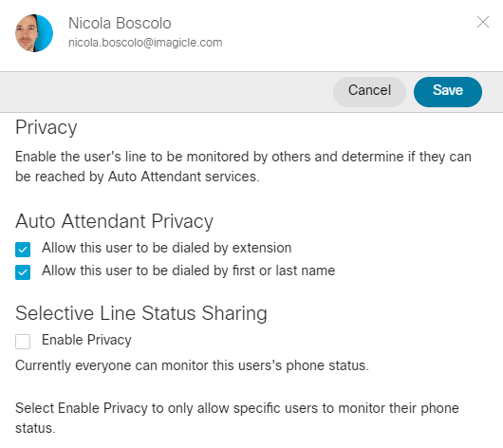This screenshot has height=448, width=503.
Task: Click the 'Select Enable Privacy to only allow' hint text
Action: (x=237, y=418)
